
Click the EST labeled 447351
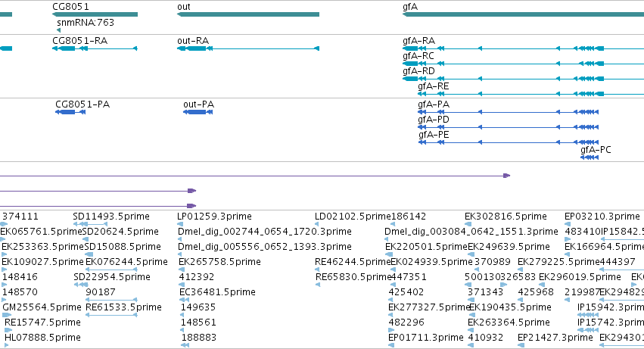[409, 277]
